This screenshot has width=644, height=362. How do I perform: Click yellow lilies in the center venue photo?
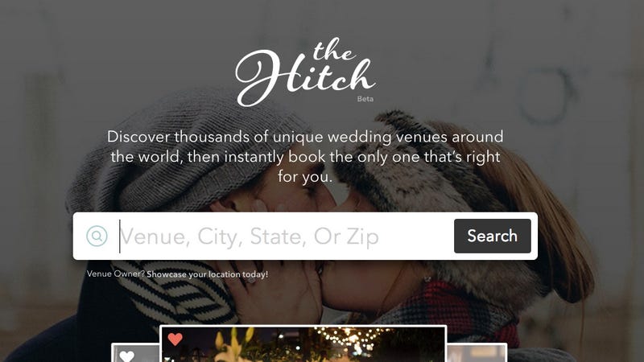point(233,347)
